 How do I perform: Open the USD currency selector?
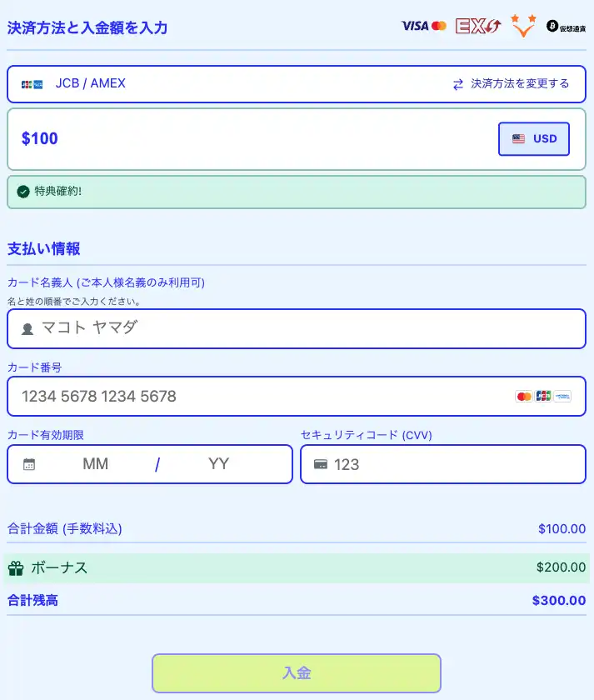tap(534, 139)
